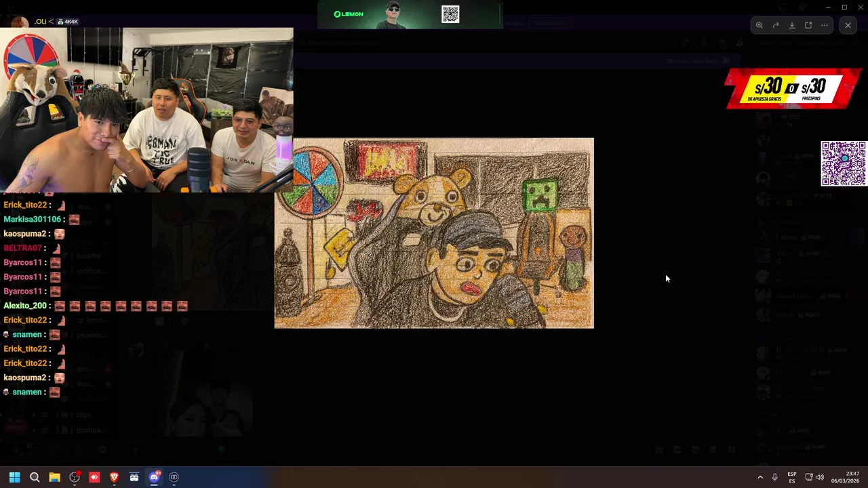This screenshot has height=488, width=868.
Task: Click username BELTRA07 in chat
Action: 22,248
